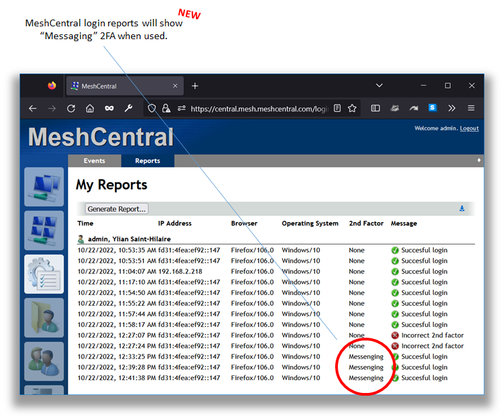The height and width of the screenshot is (420, 504).
Task: Click the Logout link
Action: [469, 128]
